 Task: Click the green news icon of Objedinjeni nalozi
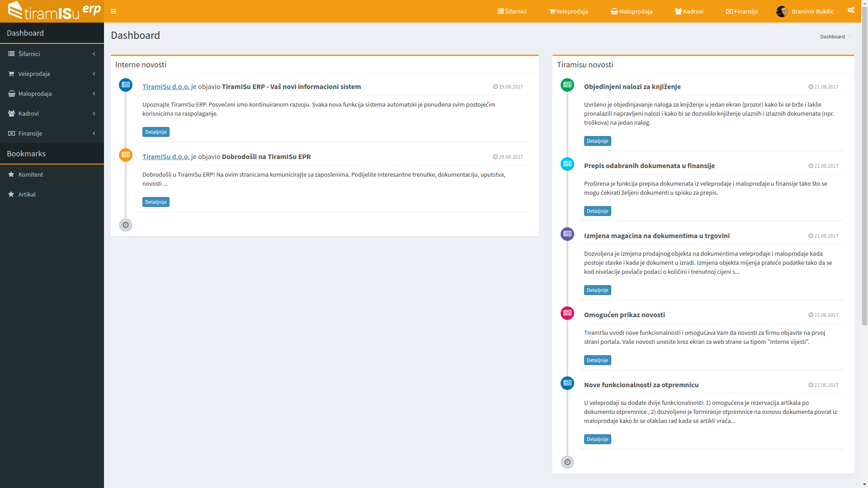tap(567, 85)
